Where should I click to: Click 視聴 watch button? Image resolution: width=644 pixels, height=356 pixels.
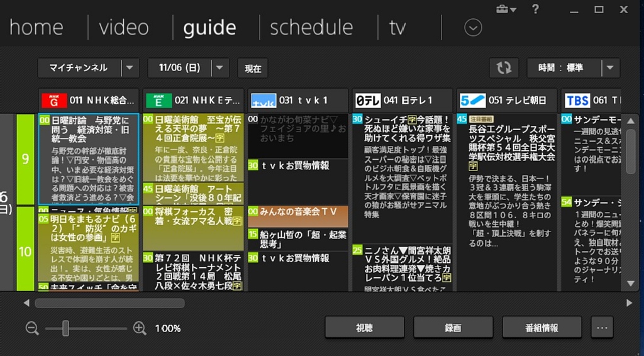click(365, 327)
